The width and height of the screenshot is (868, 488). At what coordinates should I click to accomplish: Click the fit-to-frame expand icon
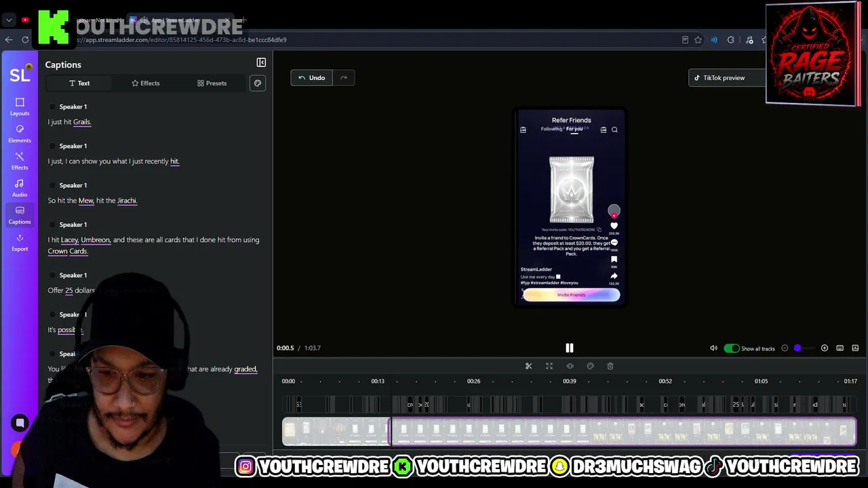pos(549,366)
